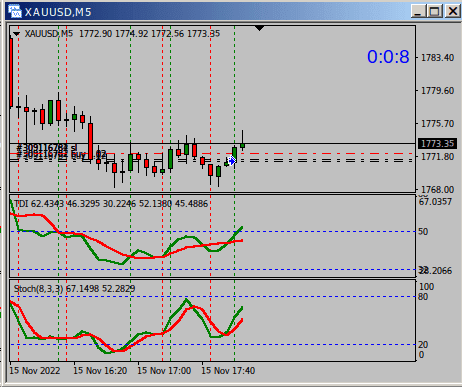
Task: Click the OHLC values in chart header
Action: tap(149, 34)
